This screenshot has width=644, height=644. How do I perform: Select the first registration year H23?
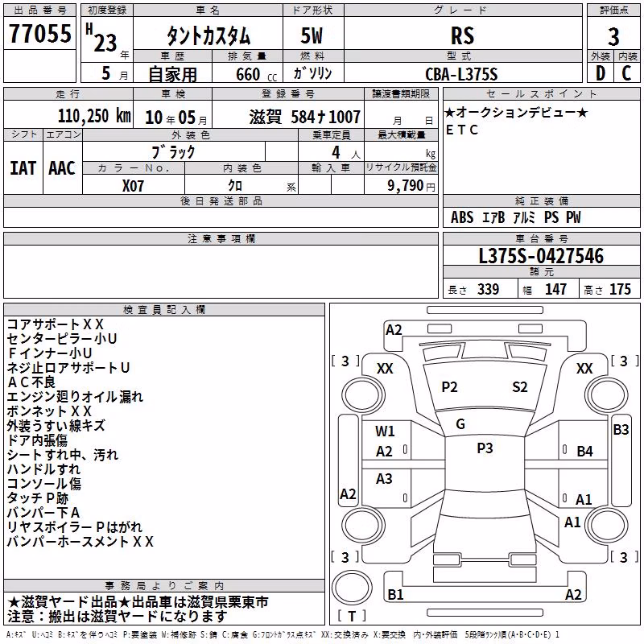click(x=101, y=38)
